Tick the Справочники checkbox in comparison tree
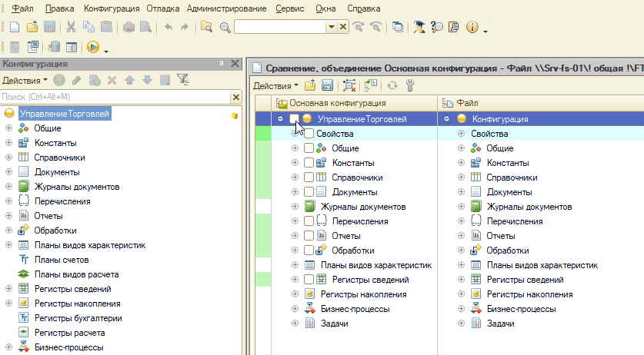This screenshot has width=644, height=355. pos(309,177)
